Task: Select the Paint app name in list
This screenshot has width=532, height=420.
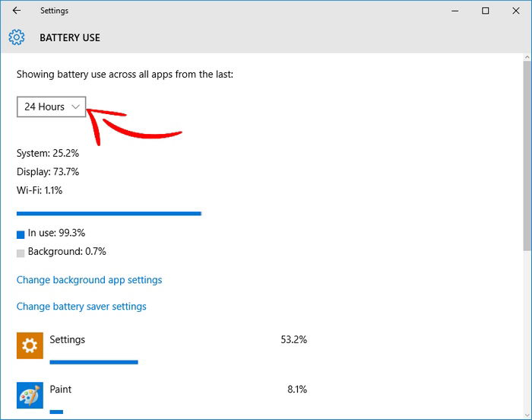Action: tap(60, 389)
